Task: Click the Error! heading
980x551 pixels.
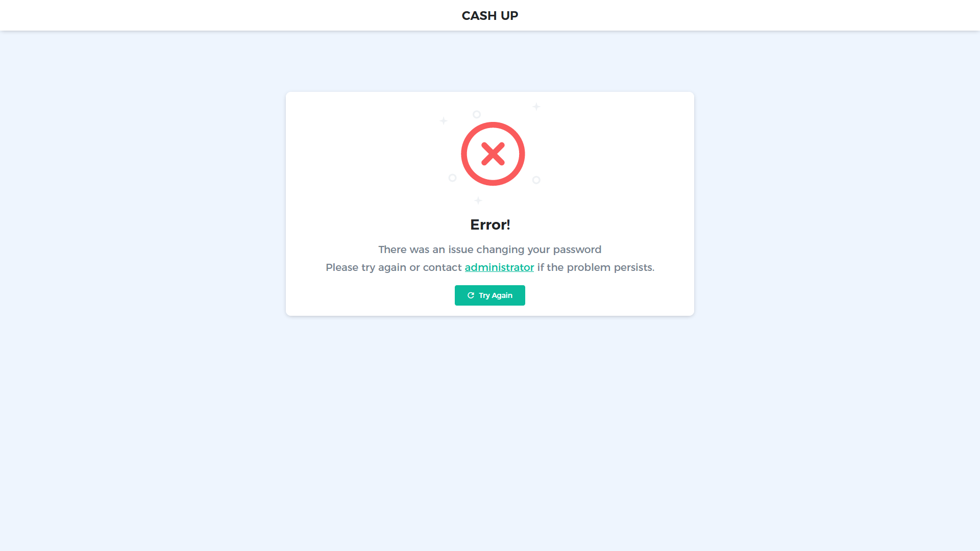Action: [490, 224]
